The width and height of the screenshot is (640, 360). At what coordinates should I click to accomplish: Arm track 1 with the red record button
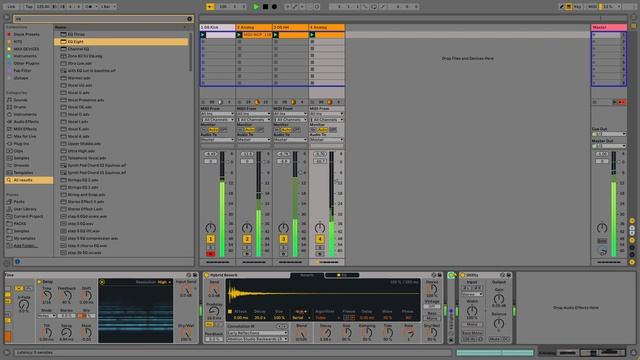(x=210, y=254)
